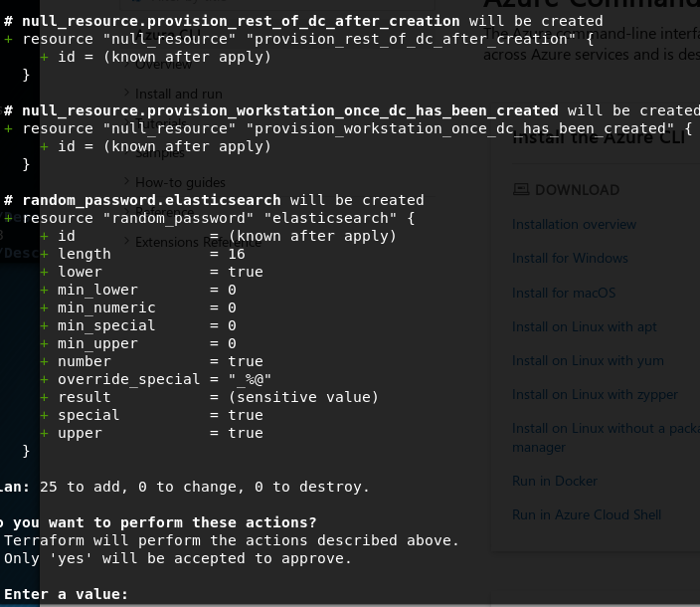This screenshot has width=700, height=607.
Task: Visit the Run in Docker link
Action: [x=555, y=481]
